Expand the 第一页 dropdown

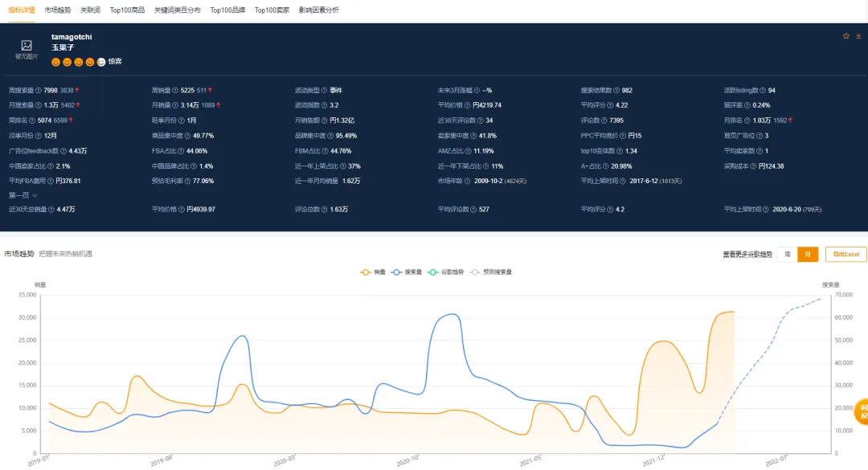click(23, 195)
